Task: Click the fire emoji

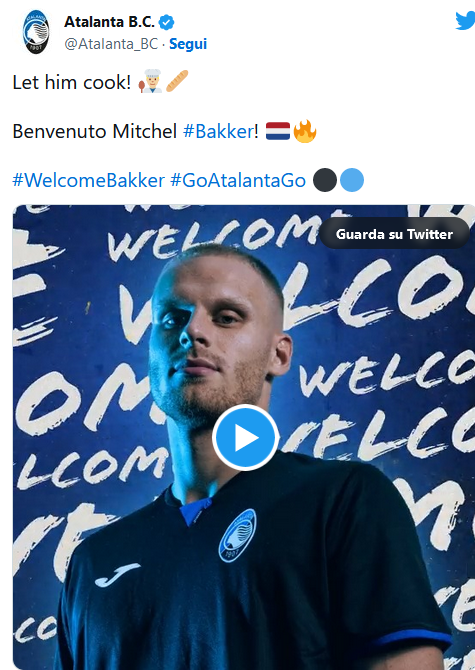Action: [305, 131]
